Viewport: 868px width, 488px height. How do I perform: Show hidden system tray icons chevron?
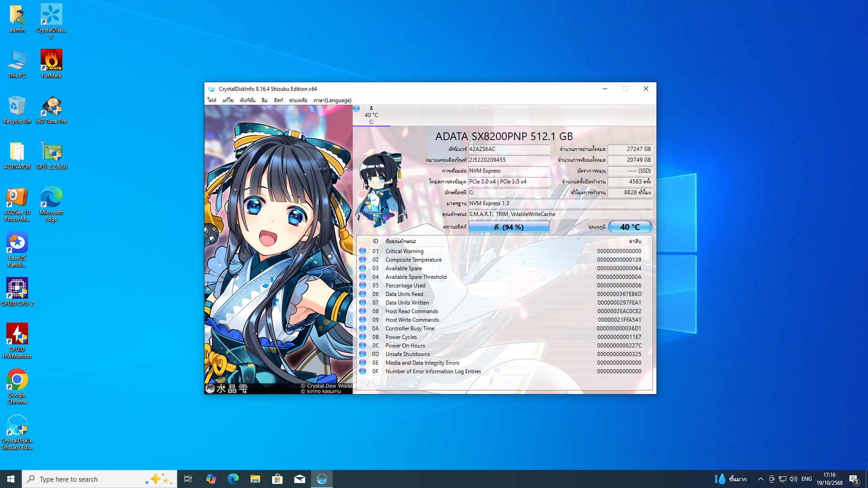(760, 479)
